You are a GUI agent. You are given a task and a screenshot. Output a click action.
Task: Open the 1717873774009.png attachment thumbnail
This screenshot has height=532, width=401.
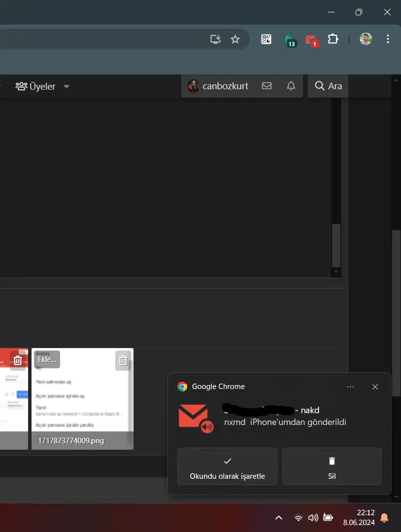82,399
